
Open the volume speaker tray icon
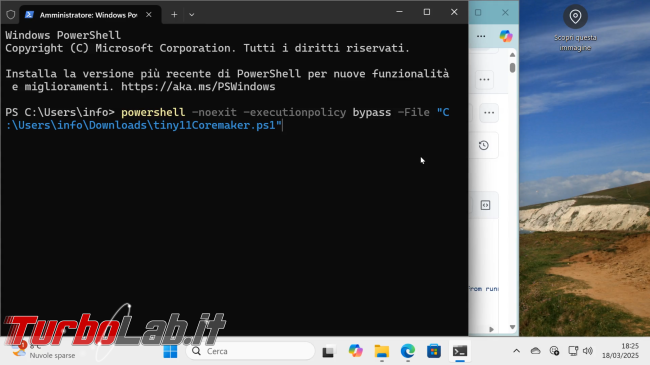point(588,351)
